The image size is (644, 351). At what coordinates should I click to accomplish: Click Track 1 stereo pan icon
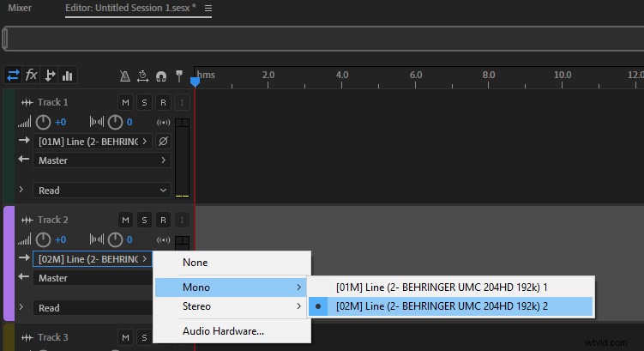97,122
